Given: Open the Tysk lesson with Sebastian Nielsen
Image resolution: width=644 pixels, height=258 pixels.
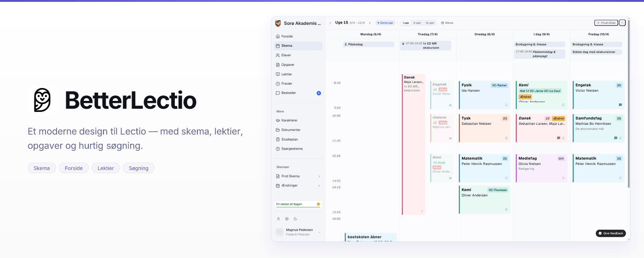Looking at the screenshot, I should tap(485, 128).
